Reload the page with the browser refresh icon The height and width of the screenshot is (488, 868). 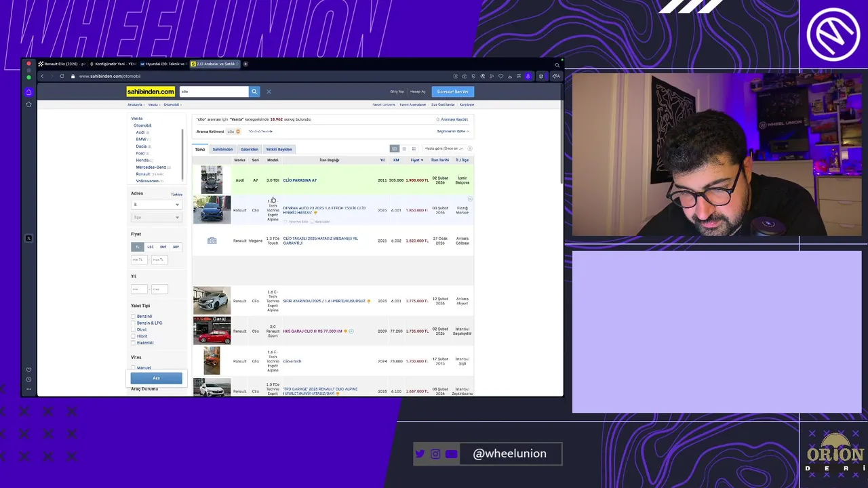pos(62,76)
